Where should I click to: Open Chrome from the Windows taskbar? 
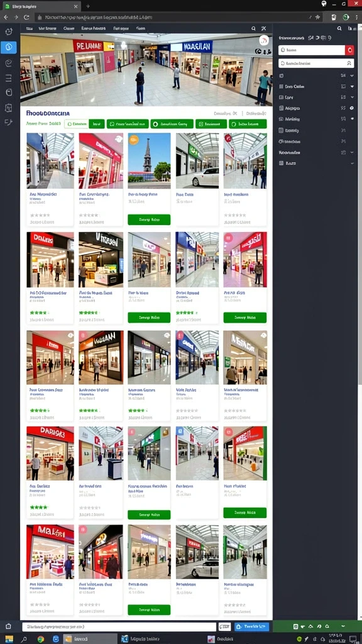(41, 639)
